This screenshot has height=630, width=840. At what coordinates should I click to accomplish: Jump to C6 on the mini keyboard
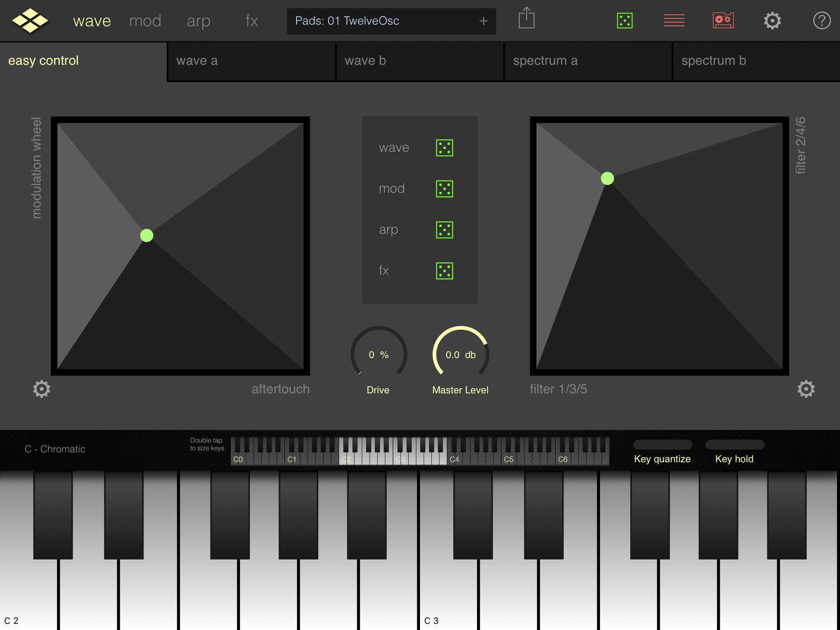pyautogui.click(x=563, y=459)
